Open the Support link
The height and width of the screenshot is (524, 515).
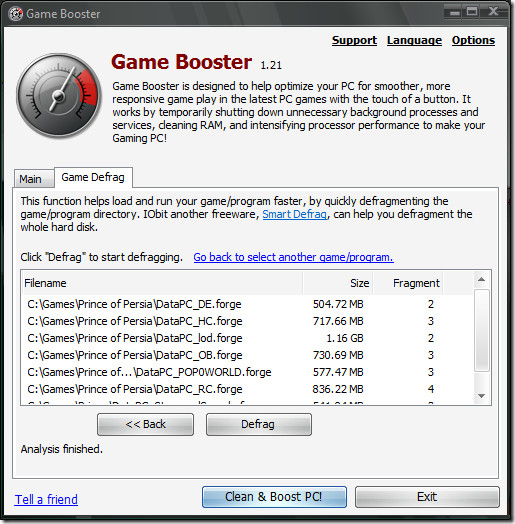tap(354, 40)
